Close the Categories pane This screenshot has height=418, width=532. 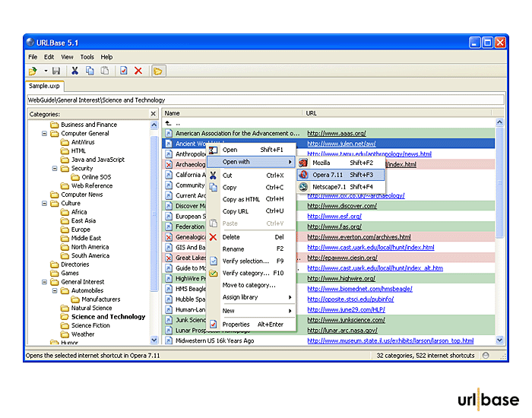tap(153, 114)
